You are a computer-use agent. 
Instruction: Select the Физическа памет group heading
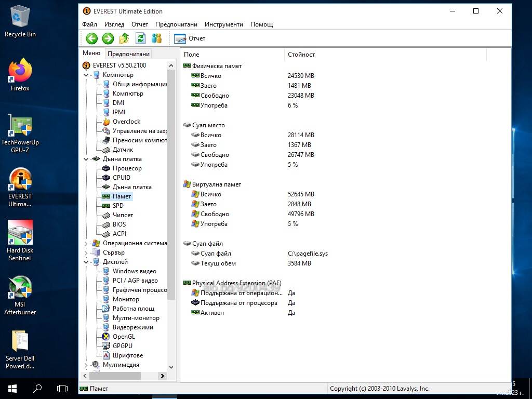point(217,66)
